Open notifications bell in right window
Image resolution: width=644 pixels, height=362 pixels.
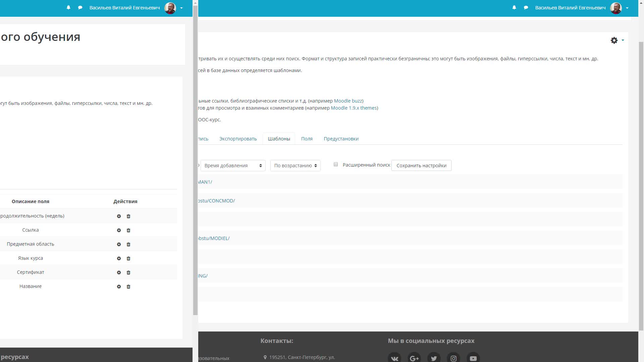point(514,8)
